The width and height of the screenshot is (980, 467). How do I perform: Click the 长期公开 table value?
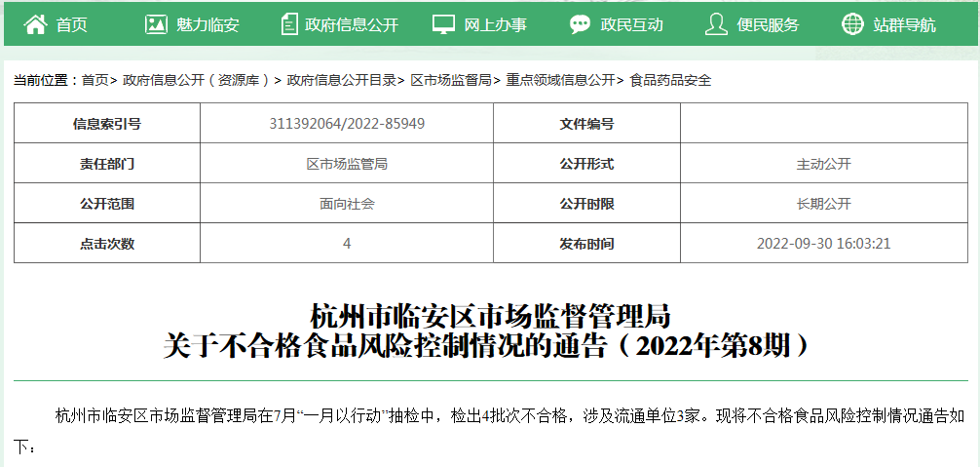click(824, 204)
